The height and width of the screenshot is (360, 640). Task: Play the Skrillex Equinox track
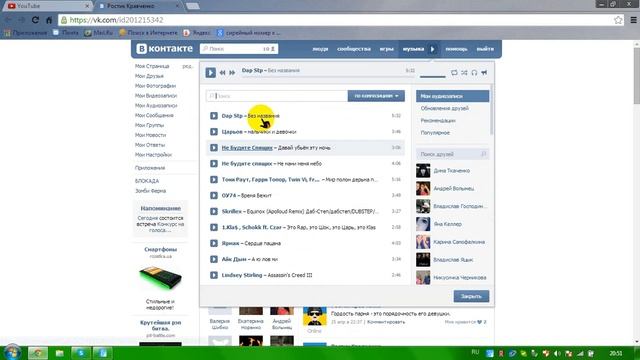213,211
